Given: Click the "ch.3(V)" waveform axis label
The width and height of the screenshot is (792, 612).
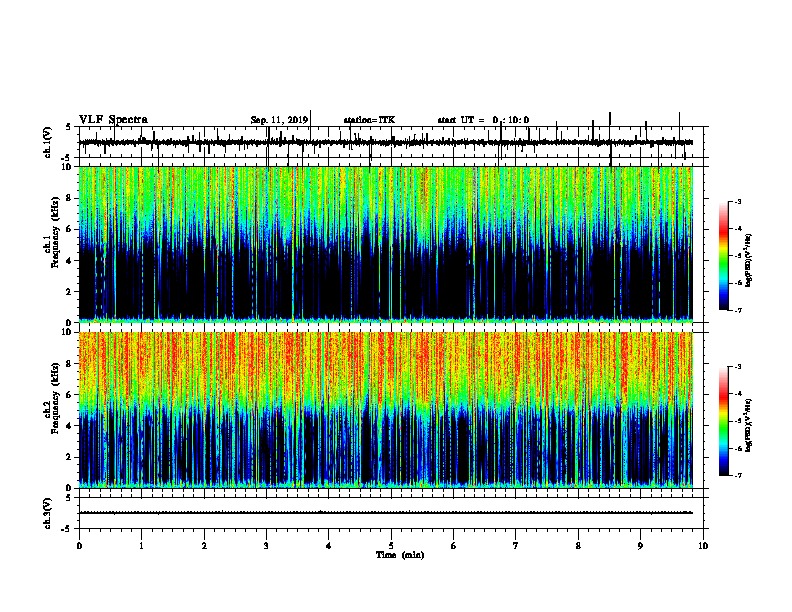Looking at the screenshot, I should (48, 513).
